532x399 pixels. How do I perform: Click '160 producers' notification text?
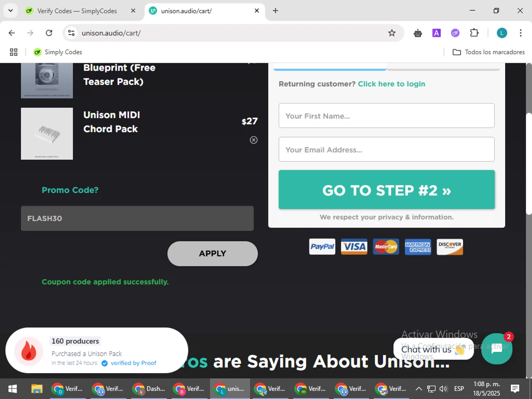[x=75, y=341]
